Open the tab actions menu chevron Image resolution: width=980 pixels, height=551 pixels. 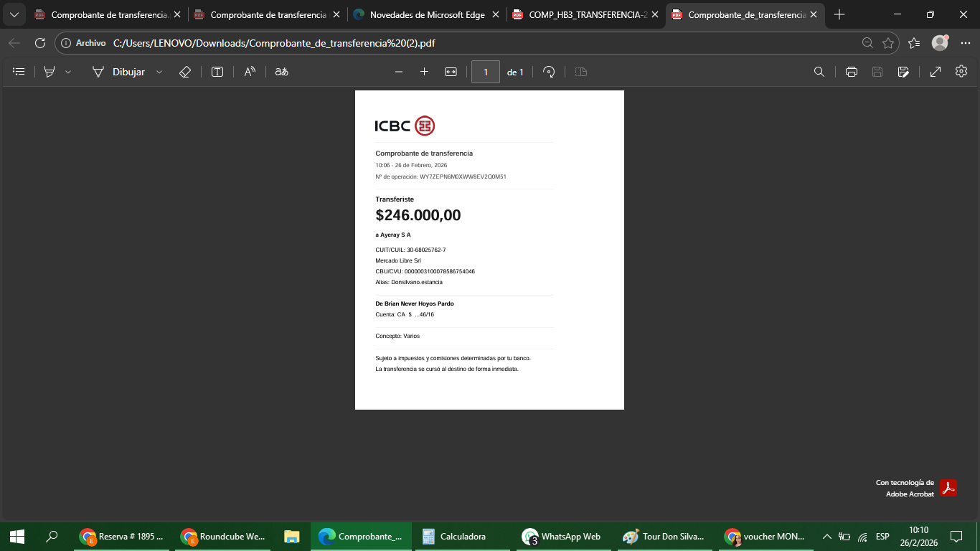click(14, 14)
